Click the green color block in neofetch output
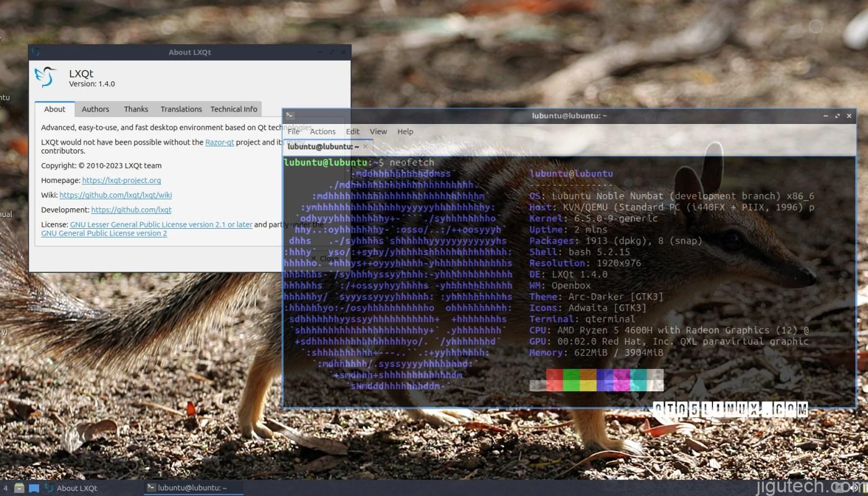 (571, 380)
